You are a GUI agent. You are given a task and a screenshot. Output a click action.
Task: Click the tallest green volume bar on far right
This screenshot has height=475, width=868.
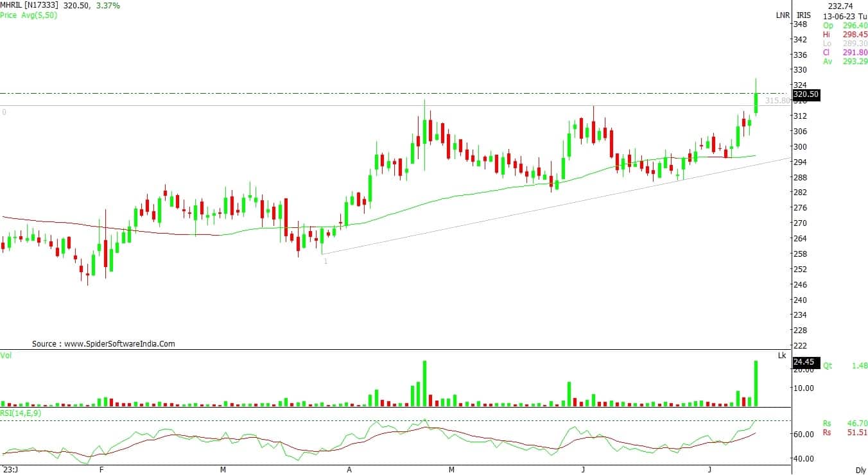coord(756,383)
